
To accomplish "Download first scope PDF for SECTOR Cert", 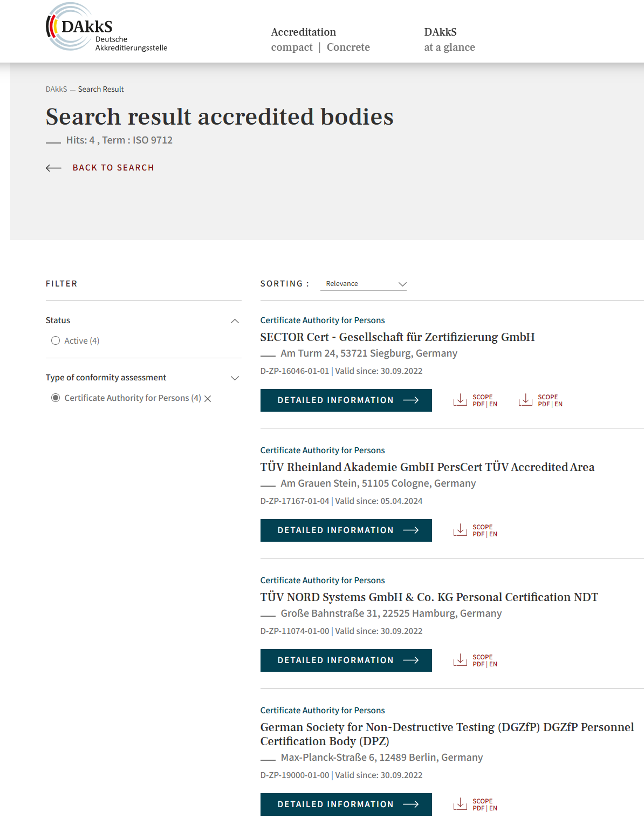I will coord(475,400).
